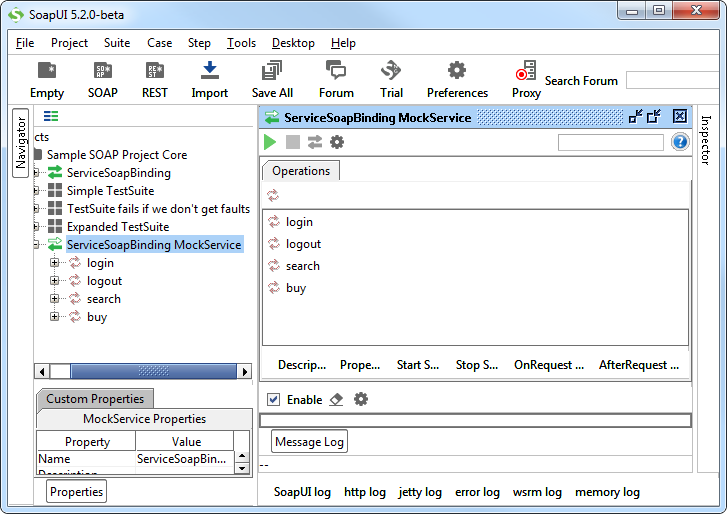Expand TestSuite fails if we don't get faults

tap(37, 209)
